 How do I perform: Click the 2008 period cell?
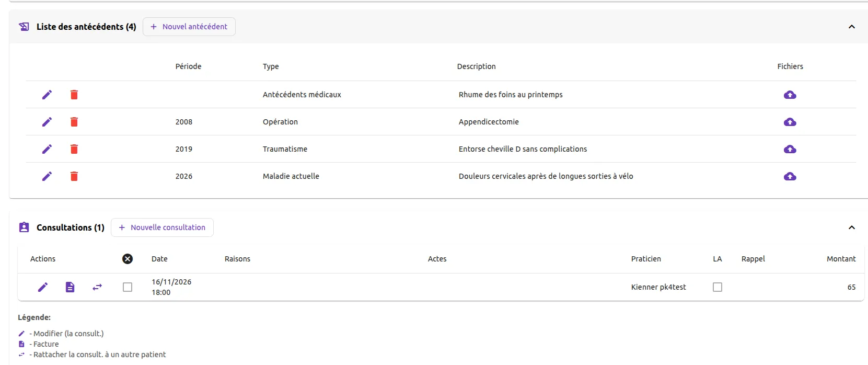click(184, 122)
